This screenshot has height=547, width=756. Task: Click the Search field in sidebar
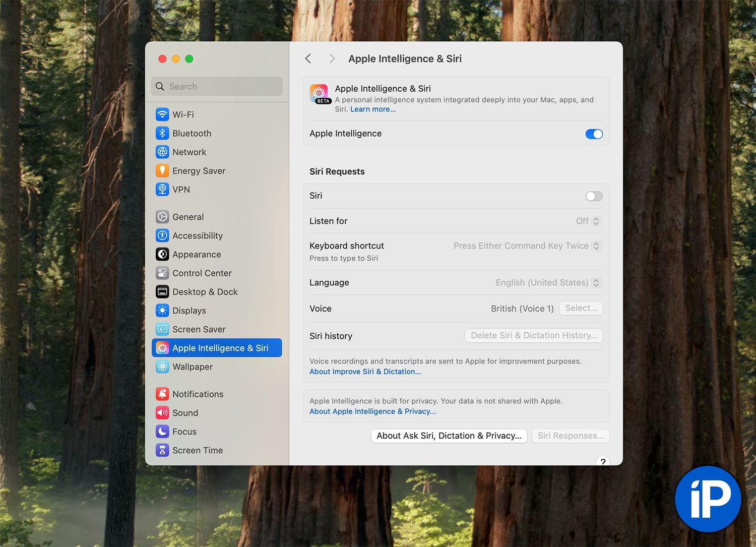pyautogui.click(x=217, y=87)
